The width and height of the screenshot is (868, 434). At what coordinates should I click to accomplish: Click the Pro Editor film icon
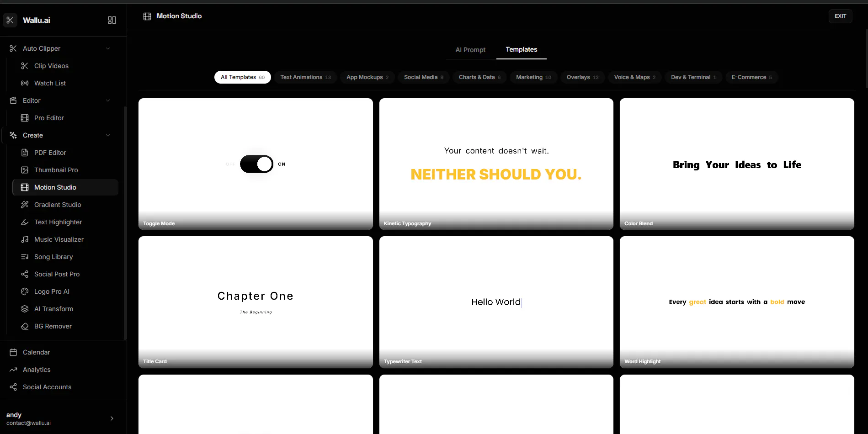click(25, 118)
